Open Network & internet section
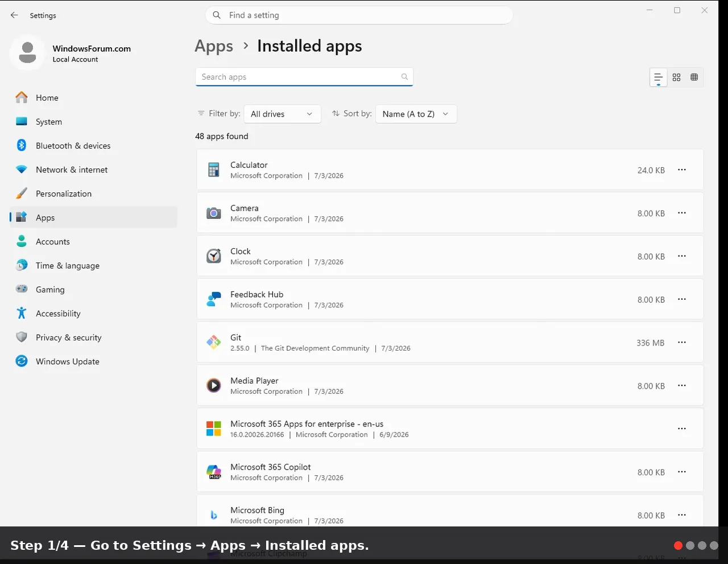The image size is (728, 564). pos(93,170)
